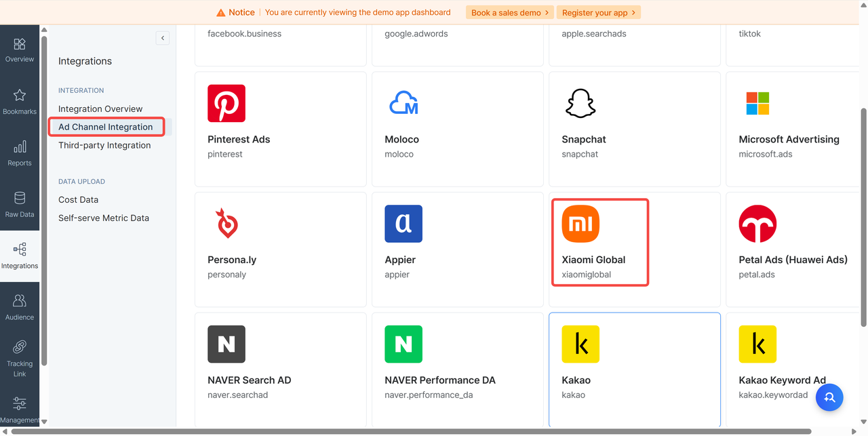Image resolution: width=868 pixels, height=436 pixels.
Task: Click Register your app button
Action: (x=599, y=12)
